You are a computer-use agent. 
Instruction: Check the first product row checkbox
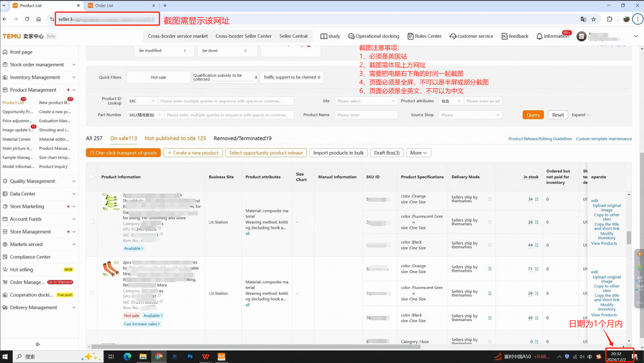click(92, 222)
